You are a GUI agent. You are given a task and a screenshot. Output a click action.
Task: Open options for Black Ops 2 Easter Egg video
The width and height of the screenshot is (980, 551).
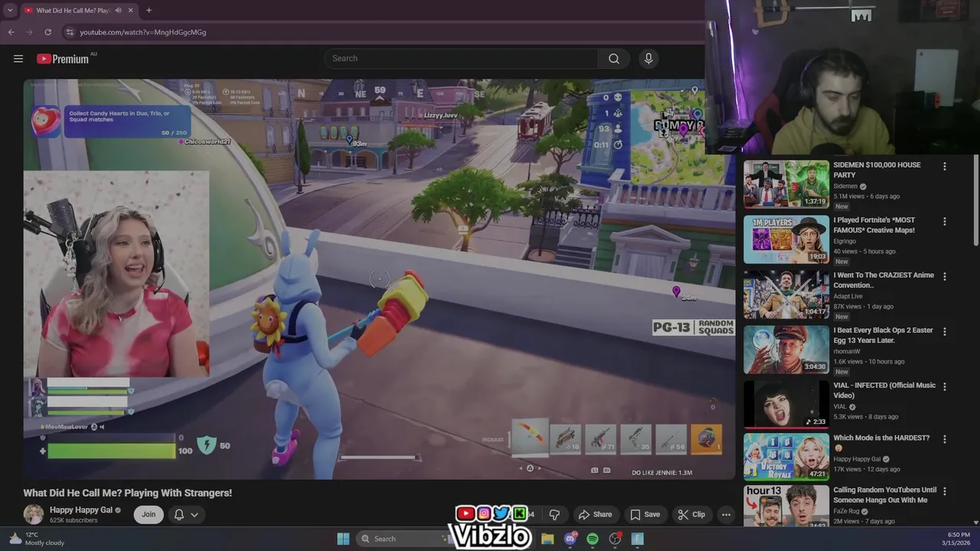944,331
